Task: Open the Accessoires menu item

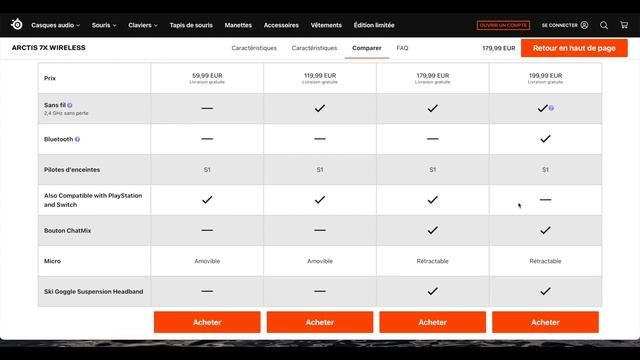Action: pos(281,25)
